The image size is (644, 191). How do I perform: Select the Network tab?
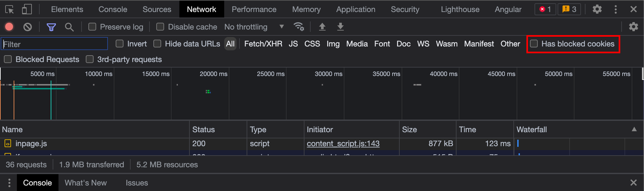tap(201, 9)
